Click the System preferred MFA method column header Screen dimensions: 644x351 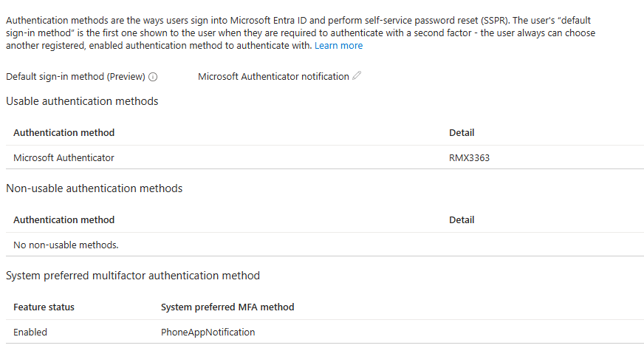227,307
